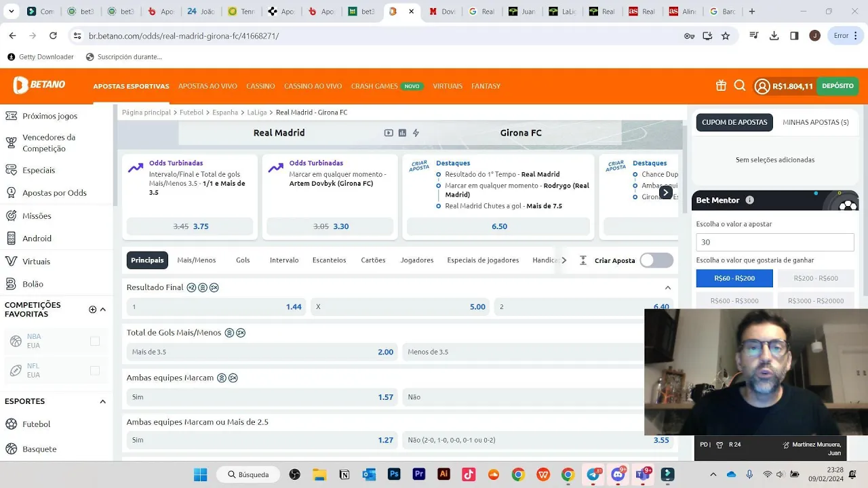The height and width of the screenshot is (488, 868).
Task: Pick draw odds 5.00
Action: click(x=400, y=307)
